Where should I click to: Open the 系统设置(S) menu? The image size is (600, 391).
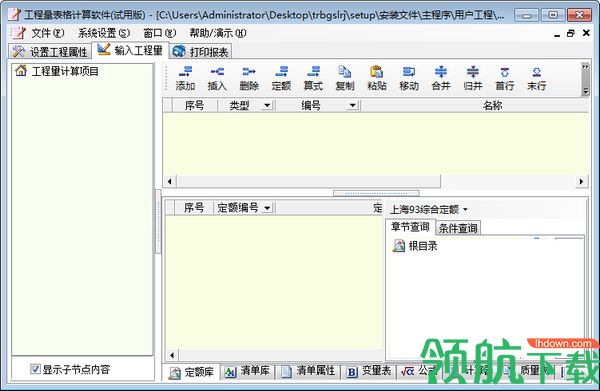pos(104,33)
